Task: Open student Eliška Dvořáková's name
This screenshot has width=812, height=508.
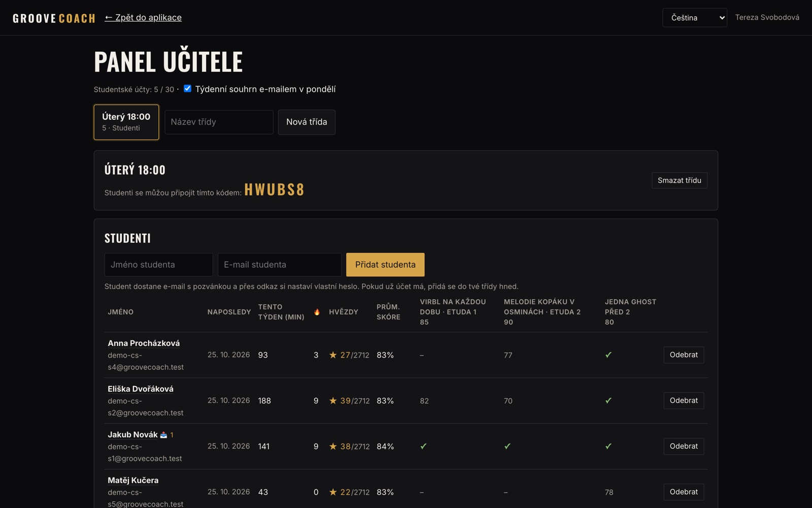Action: coord(141,389)
